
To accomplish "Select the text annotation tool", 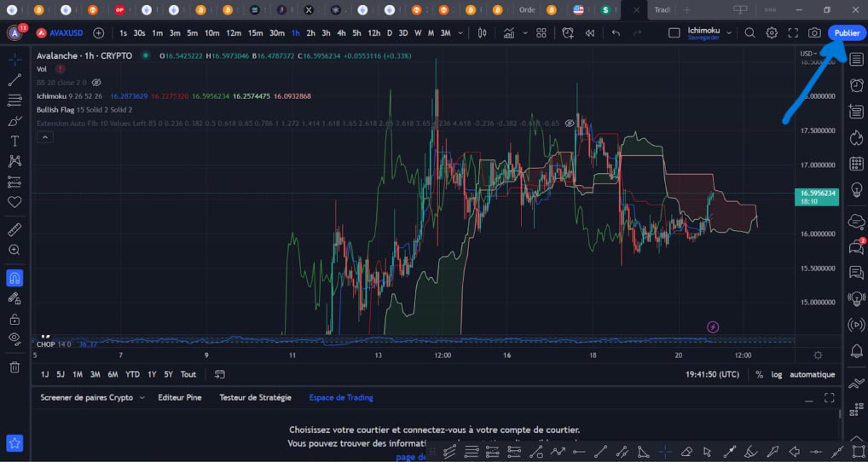I will 14,141.
